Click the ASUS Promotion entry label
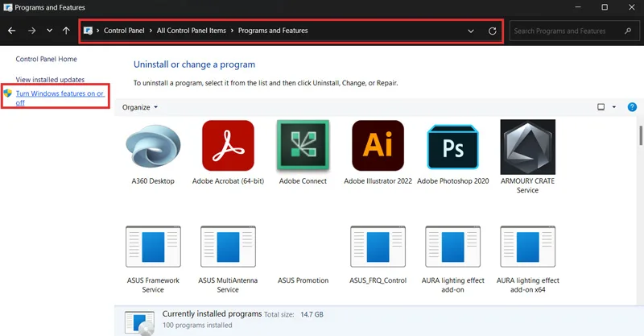644x336 pixels. tap(303, 280)
